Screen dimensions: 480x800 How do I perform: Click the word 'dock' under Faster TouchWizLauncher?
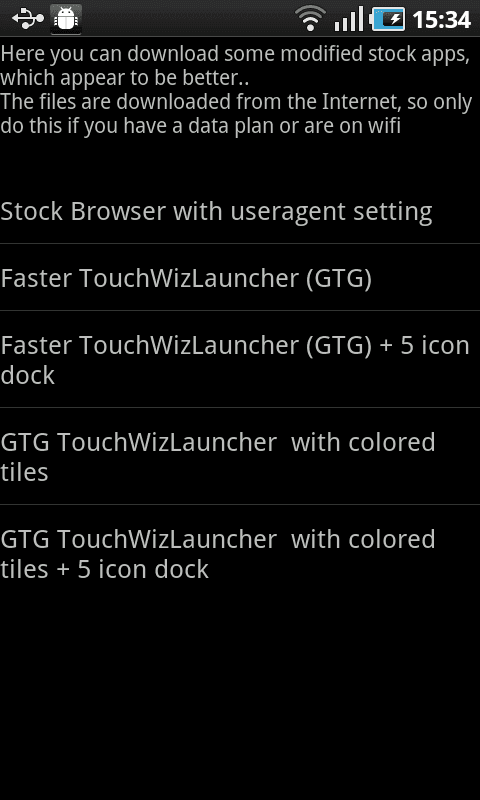(x=28, y=375)
